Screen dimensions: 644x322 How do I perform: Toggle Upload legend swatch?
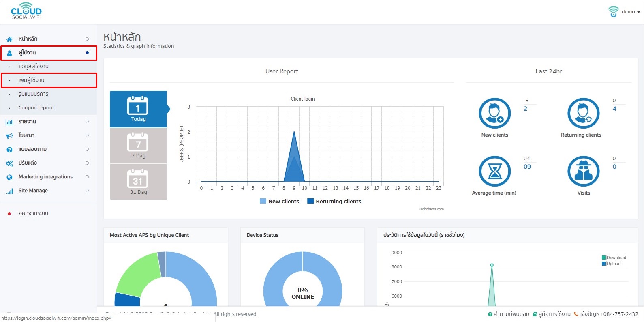tap(604, 264)
